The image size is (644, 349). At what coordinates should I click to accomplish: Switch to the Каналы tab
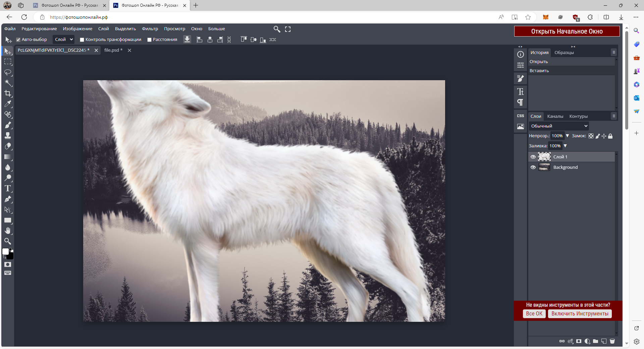tap(555, 116)
